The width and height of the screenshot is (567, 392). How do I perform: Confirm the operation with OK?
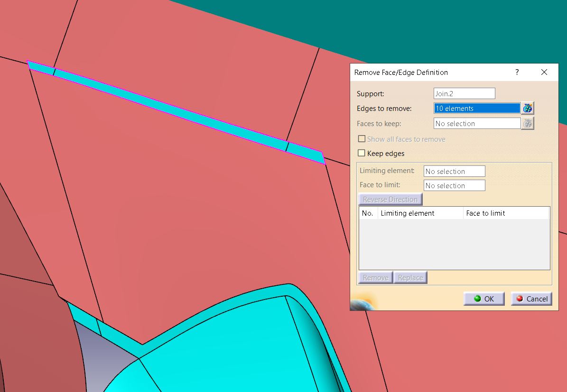pyautogui.click(x=484, y=299)
